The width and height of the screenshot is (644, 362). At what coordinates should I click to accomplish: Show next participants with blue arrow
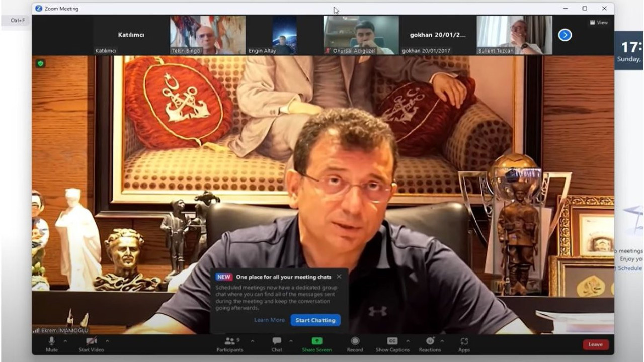[565, 35]
